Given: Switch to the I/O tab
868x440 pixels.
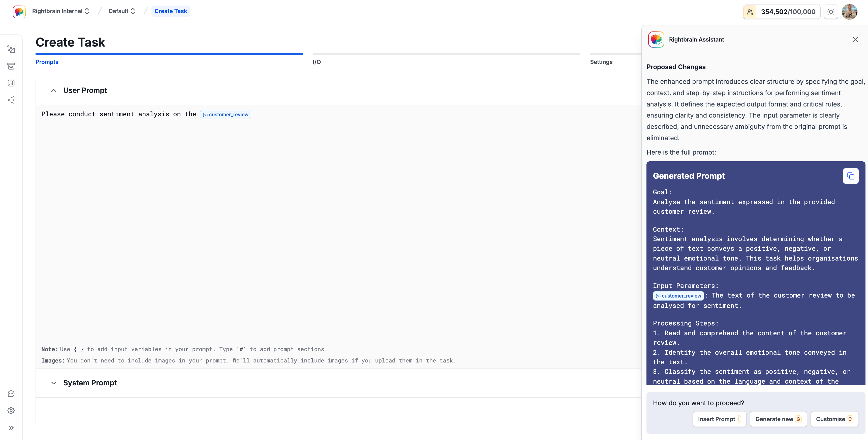Looking at the screenshot, I should click(x=317, y=62).
